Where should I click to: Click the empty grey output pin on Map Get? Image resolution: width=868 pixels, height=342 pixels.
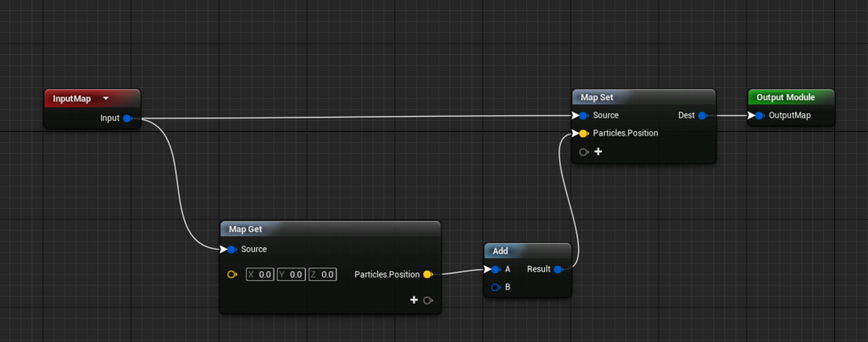pyautogui.click(x=428, y=301)
